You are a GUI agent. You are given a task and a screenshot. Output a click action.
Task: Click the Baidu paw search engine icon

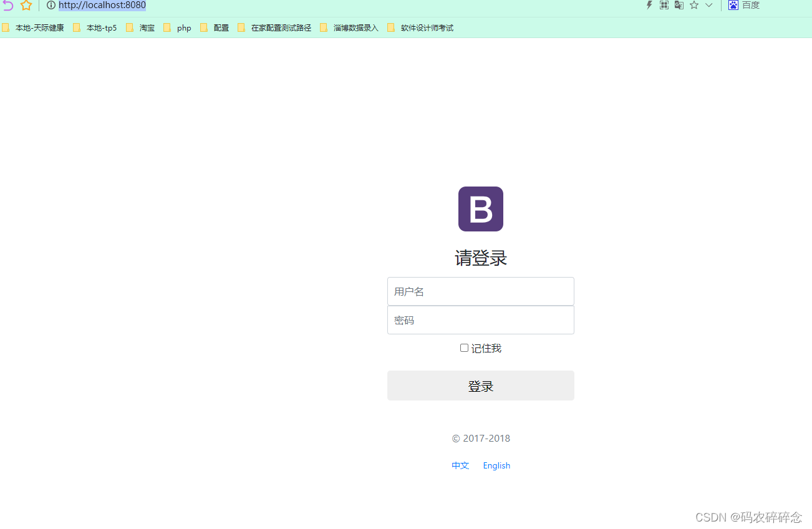pos(733,5)
